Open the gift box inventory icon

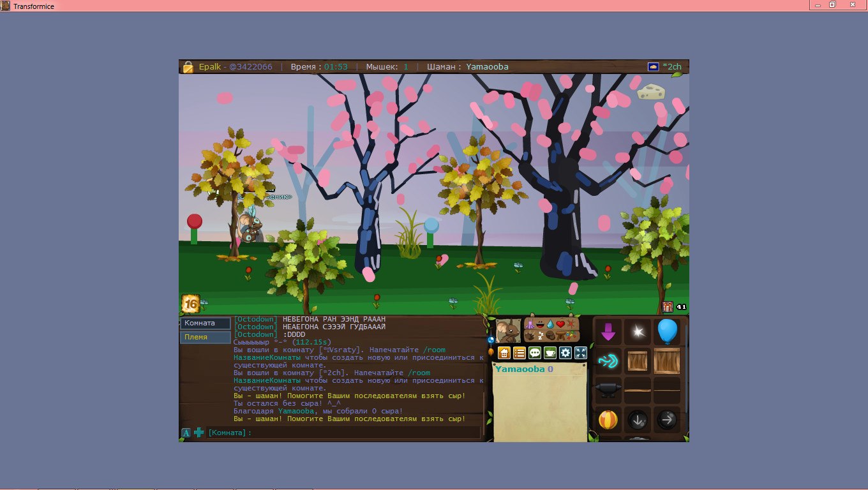tap(668, 307)
